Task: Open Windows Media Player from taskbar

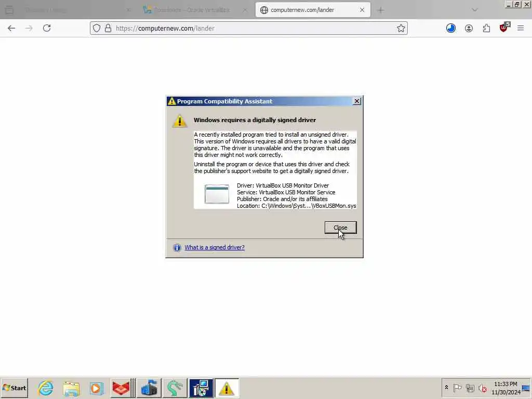Action: [x=96, y=388]
